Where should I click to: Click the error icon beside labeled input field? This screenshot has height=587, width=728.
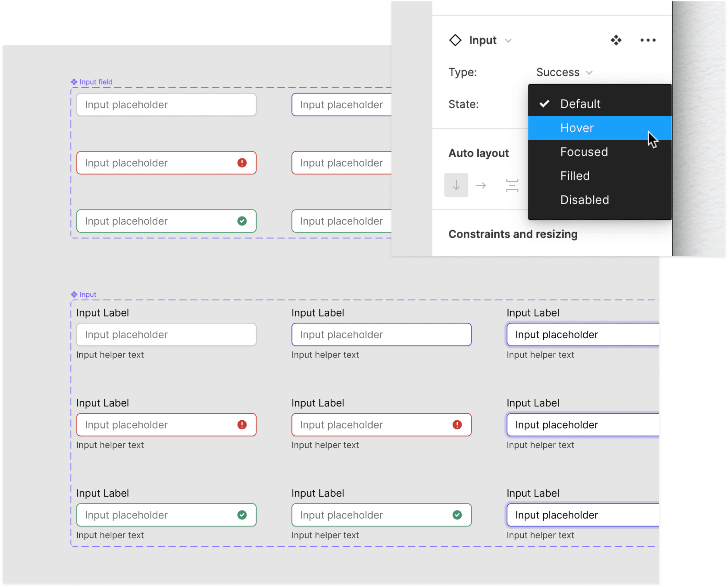click(x=242, y=425)
